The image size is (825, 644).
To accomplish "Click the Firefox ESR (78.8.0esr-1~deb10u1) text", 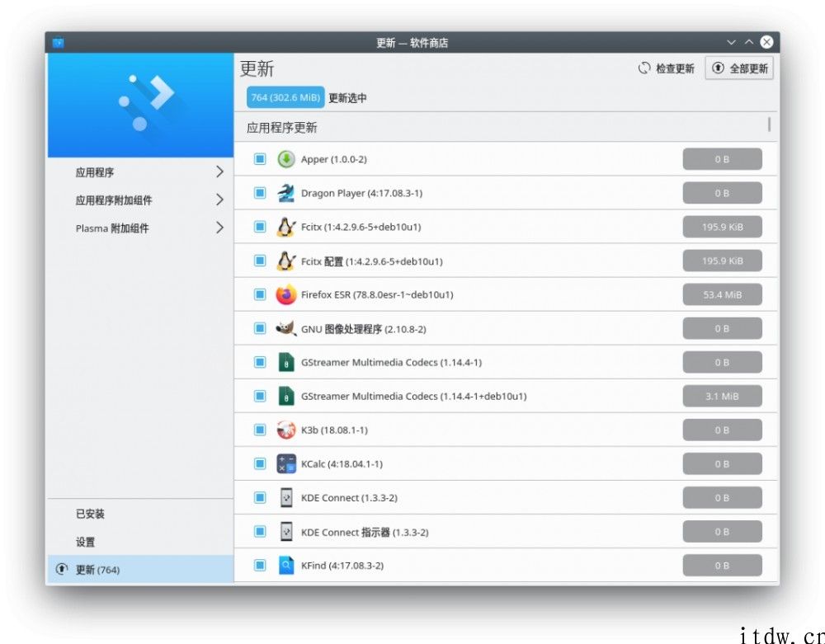I will [x=377, y=294].
